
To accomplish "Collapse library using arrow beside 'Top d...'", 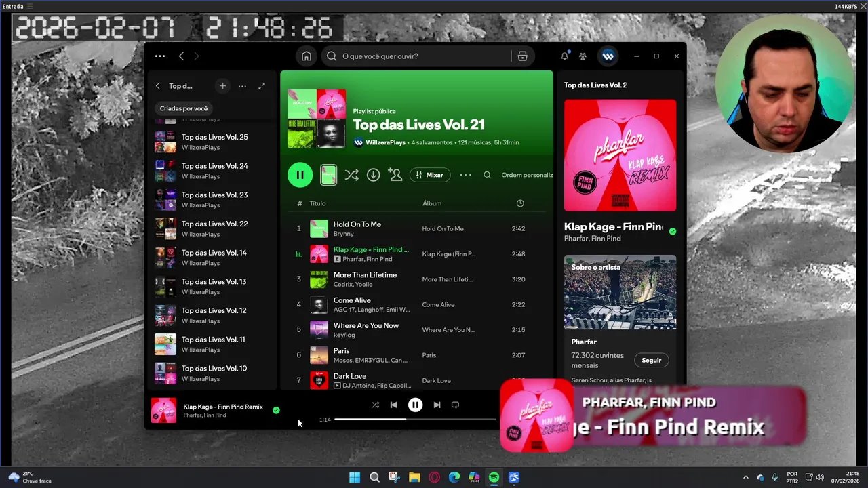I will click(158, 86).
